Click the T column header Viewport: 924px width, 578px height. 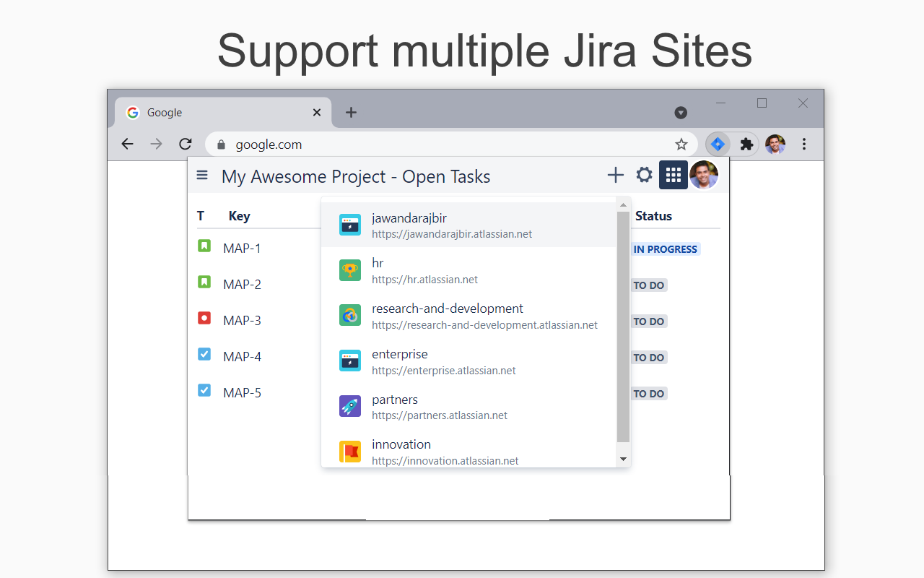coord(201,216)
